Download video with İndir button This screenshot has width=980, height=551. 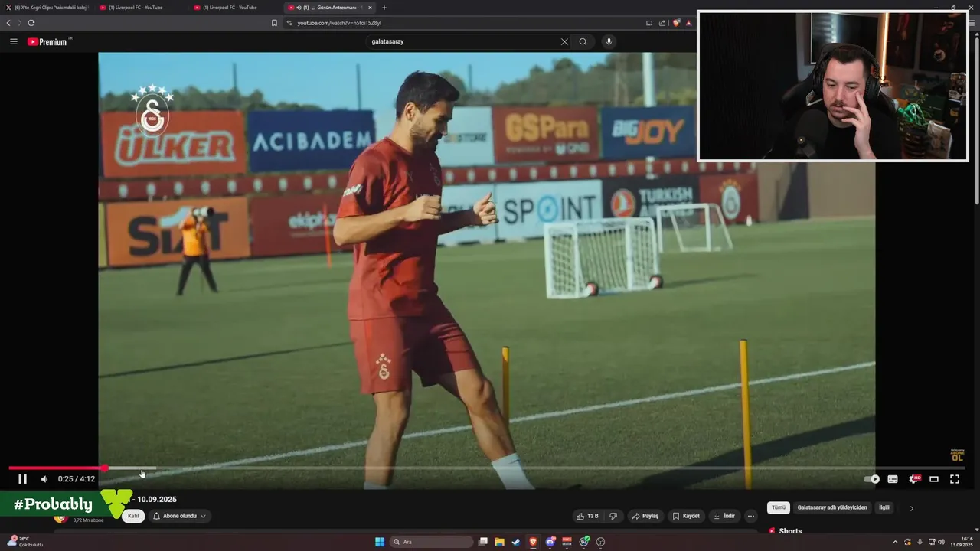point(724,516)
